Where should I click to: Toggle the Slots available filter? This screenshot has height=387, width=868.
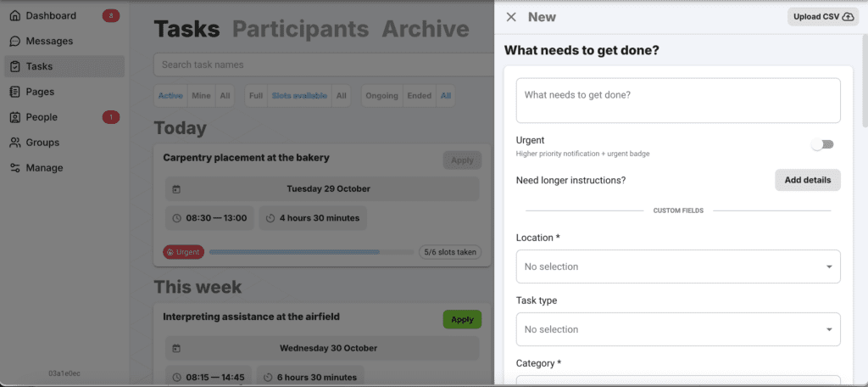pos(298,96)
